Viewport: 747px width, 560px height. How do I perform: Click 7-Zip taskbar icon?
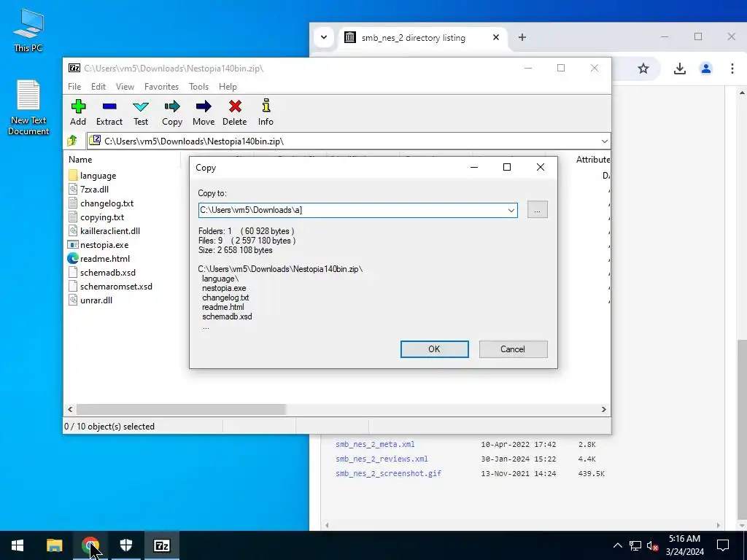[161, 545]
